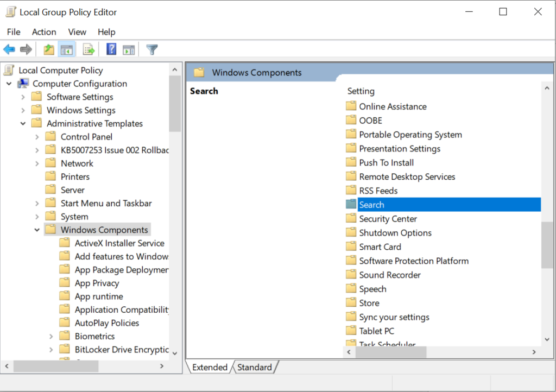Click the Computer Configuration node icon

click(23, 84)
